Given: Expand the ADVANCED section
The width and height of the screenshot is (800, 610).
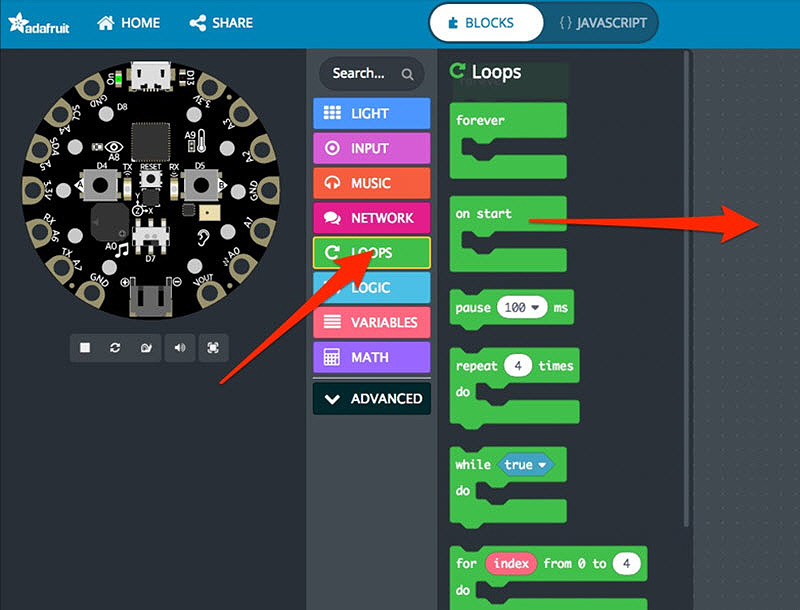Looking at the screenshot, I should tap(371, 398).
